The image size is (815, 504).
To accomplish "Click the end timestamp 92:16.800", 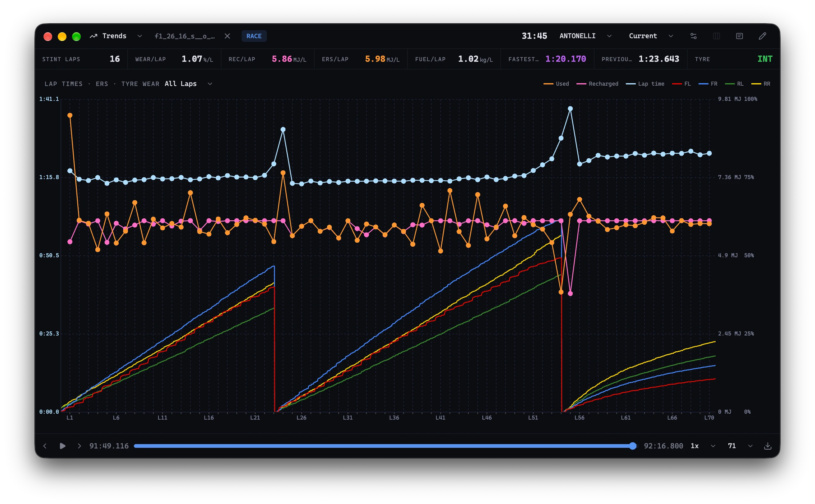I will pyautogui.click(x=663, y=446).
